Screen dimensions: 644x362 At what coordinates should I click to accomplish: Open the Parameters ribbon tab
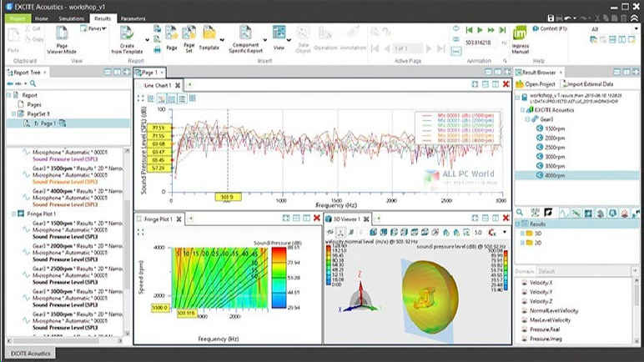(133, 17)
